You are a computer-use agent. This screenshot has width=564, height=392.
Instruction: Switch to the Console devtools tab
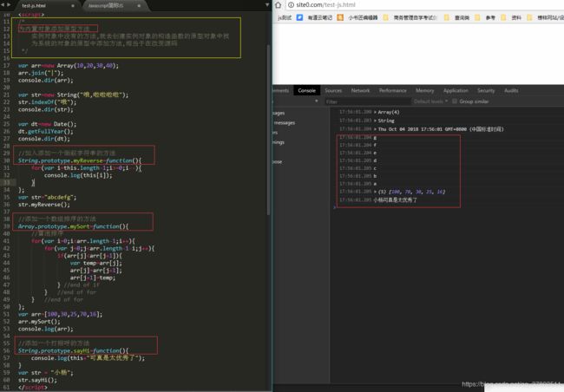pyautogui.click(x=306, y=90)
